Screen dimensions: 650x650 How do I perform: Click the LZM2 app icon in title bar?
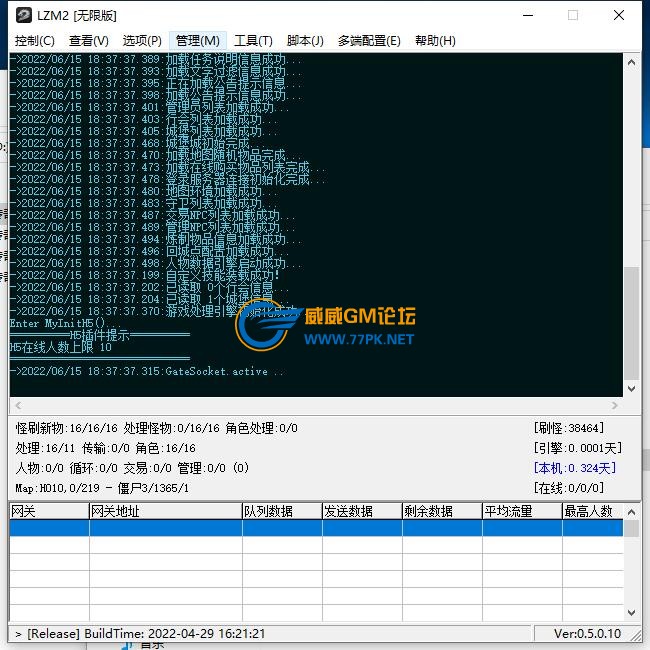(24, 15)
